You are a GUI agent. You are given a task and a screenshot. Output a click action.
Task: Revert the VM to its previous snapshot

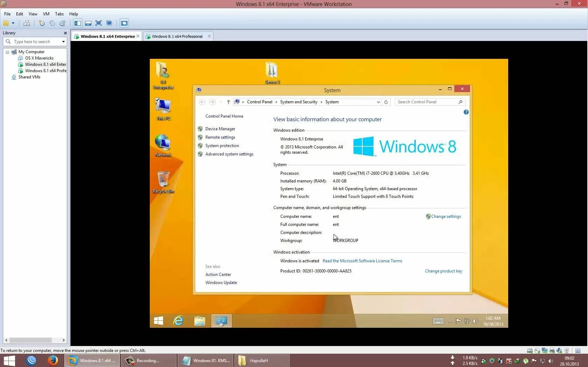point(52,23)
